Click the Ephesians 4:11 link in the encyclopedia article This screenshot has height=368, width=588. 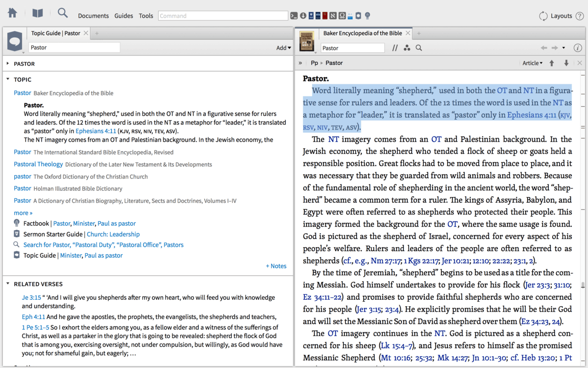[x=532, y=115]
